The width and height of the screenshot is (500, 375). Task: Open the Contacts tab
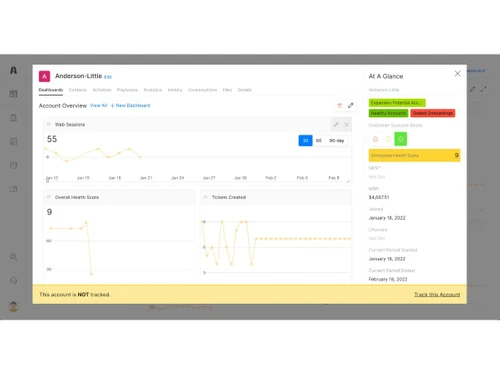[x=78, y=90]
